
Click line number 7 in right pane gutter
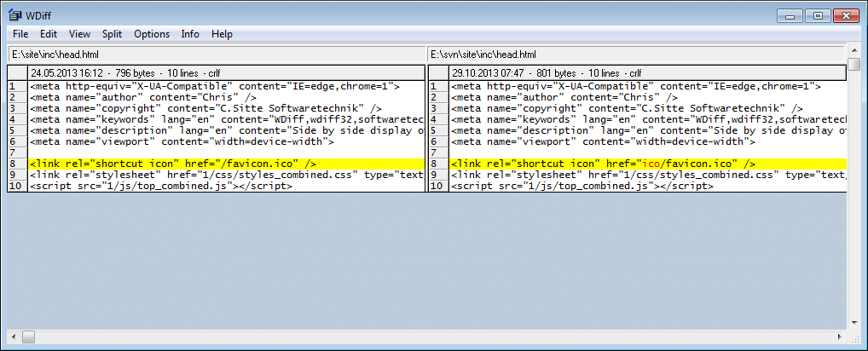click(438, 153)
